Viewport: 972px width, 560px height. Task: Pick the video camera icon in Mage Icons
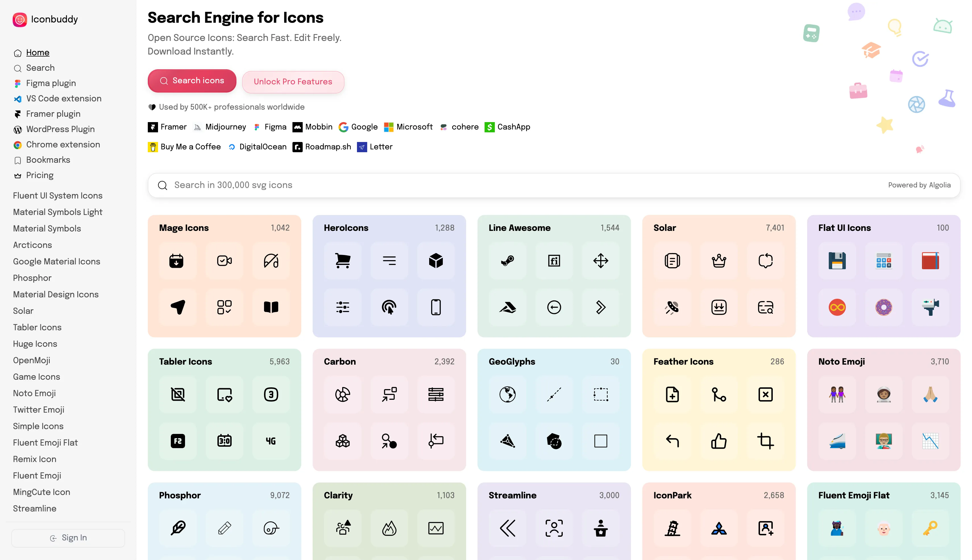click(x=224, y=261)
